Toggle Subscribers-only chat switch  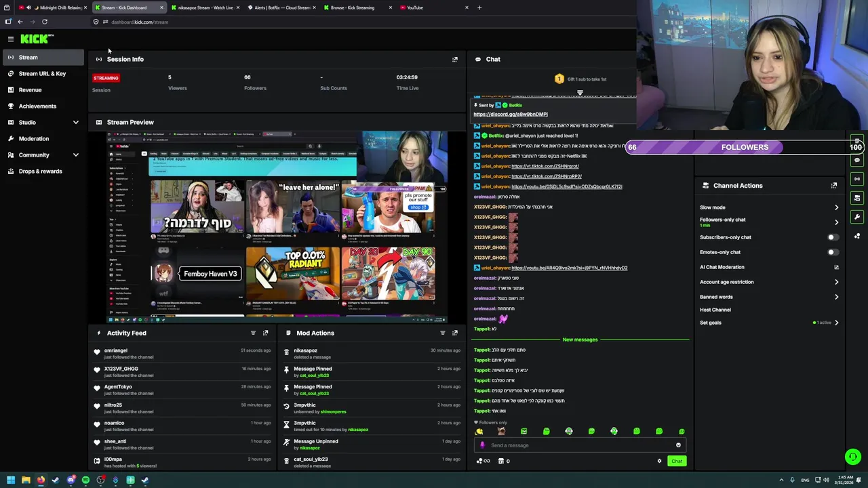(x=833, y=237)
